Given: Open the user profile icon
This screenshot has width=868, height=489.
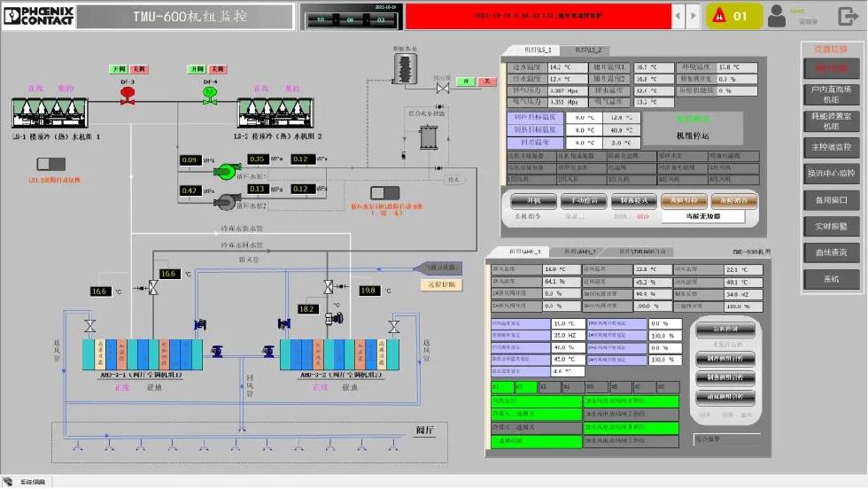Looking at the screenshot, I should tap(777, 16).
